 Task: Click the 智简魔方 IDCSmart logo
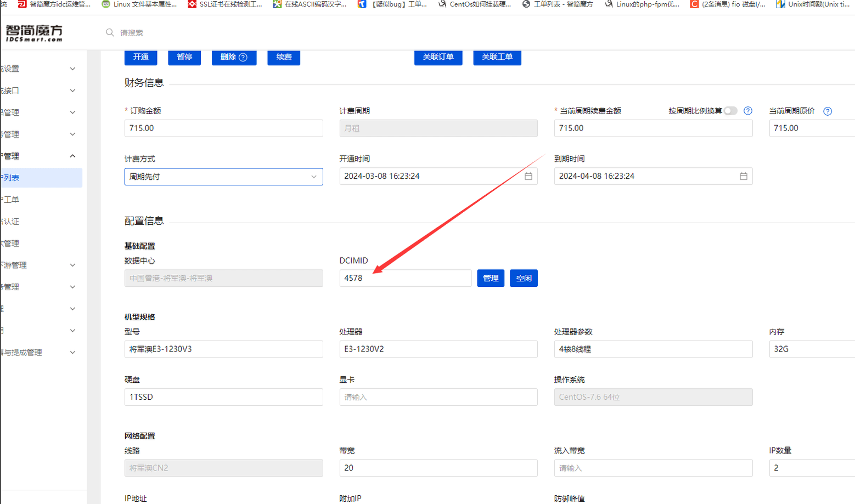34,33
